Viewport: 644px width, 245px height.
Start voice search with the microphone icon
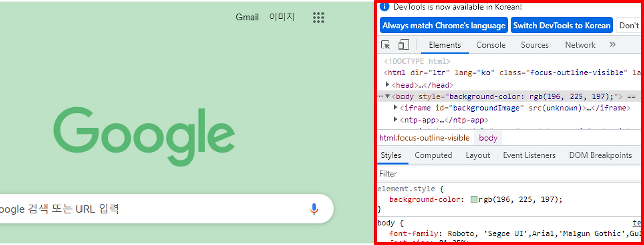(314, 209)
